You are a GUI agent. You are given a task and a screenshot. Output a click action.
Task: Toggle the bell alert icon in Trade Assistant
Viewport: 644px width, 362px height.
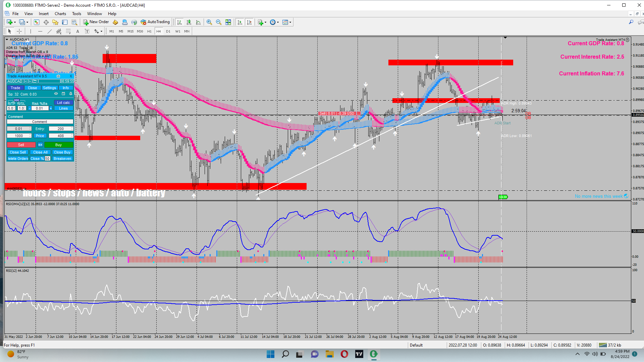(70, 94)
